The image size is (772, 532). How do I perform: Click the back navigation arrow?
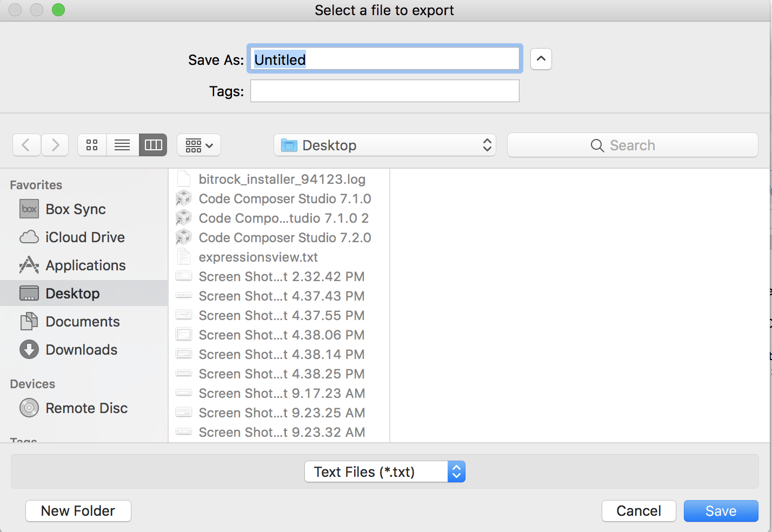(x=26, y=145)
